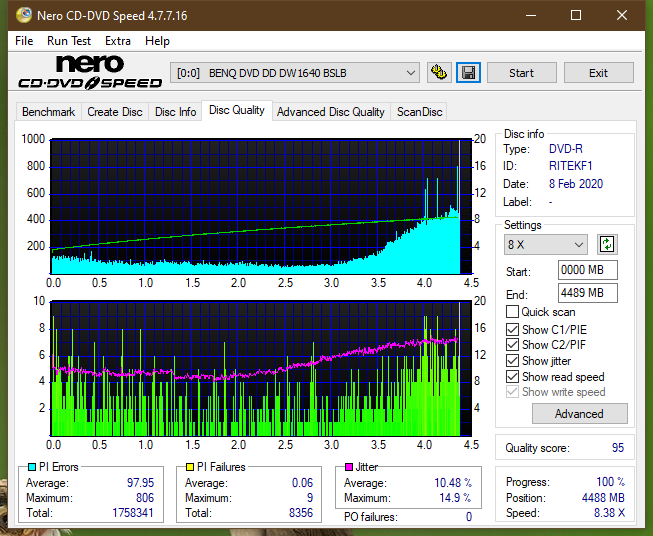Toggle Show C1/PIE checkbox
Screen dimensions: 653x536
click(512, 329)
